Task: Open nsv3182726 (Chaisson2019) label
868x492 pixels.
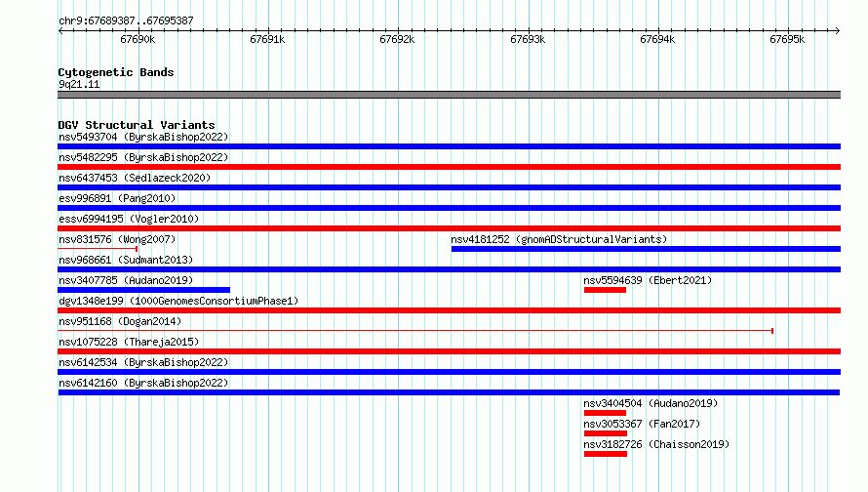Action: point(656,444)
